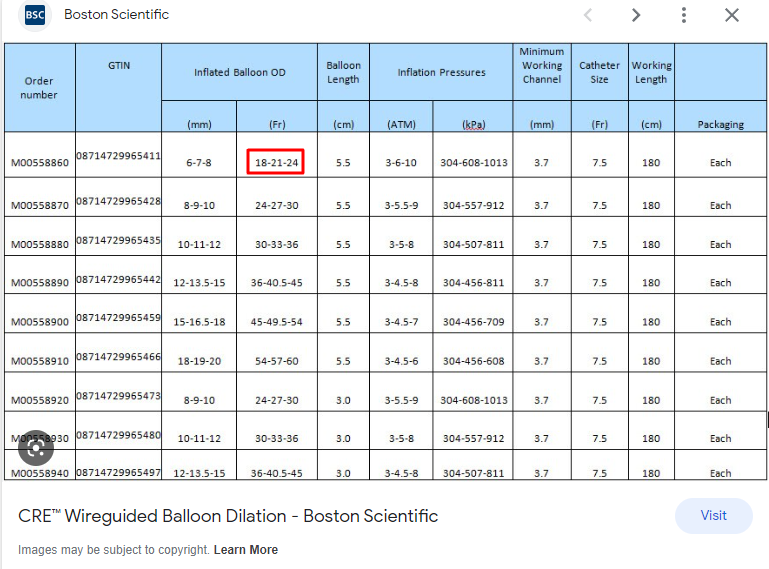The width and height of the screenshot is (769, 569).
Task: Open the three-dot more options menu
Action: pos(684,15)
